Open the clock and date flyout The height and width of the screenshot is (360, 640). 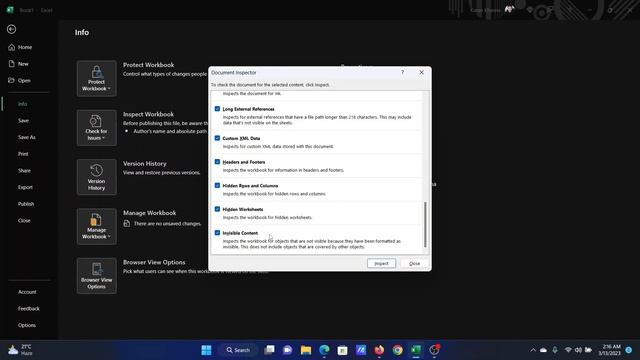pyautogui.click(x=609, y=350)
